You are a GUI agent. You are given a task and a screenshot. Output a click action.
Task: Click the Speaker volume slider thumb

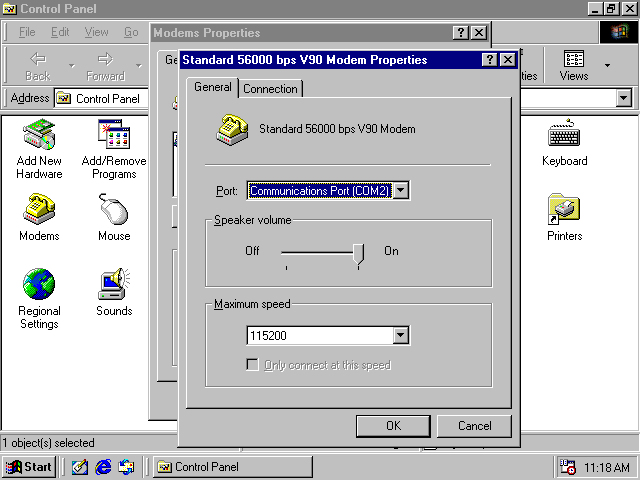358,255
